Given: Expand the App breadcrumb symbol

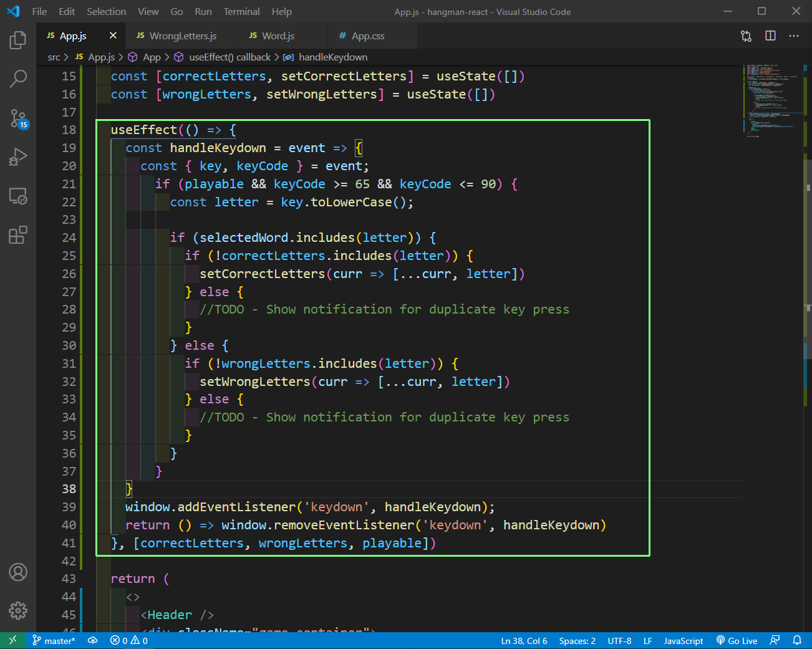Looking at the screenshot, I should click(145, 57).
